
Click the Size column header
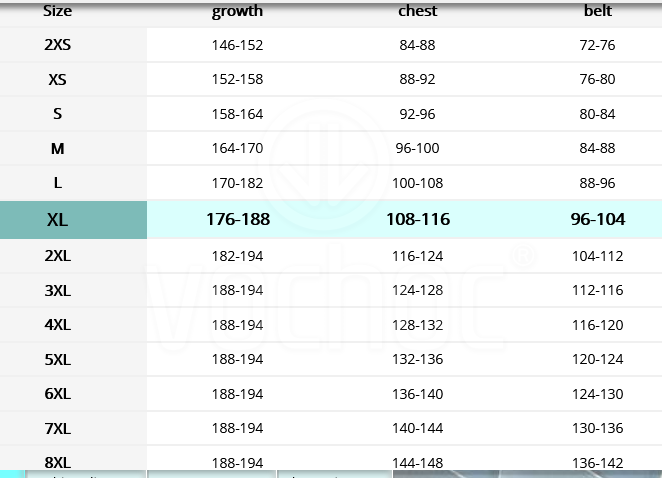click(x=57, y=11)
